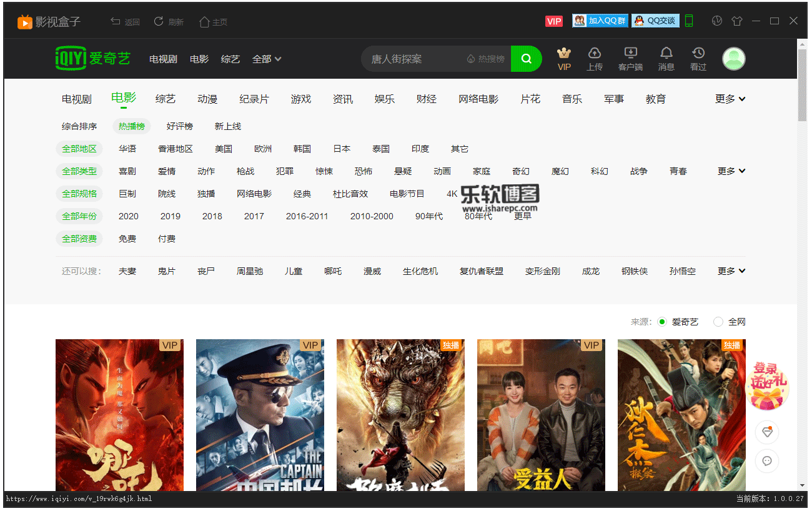Select 全部年份 filter
The height and width of the screenshot is (511, 812).
tap(79, 216)
